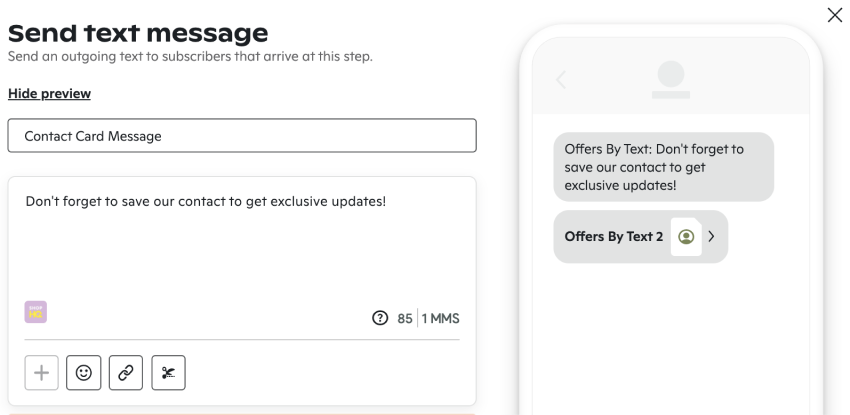
Task: Expand the Offers By Text 2 chevron
Action: pos(712,237)
